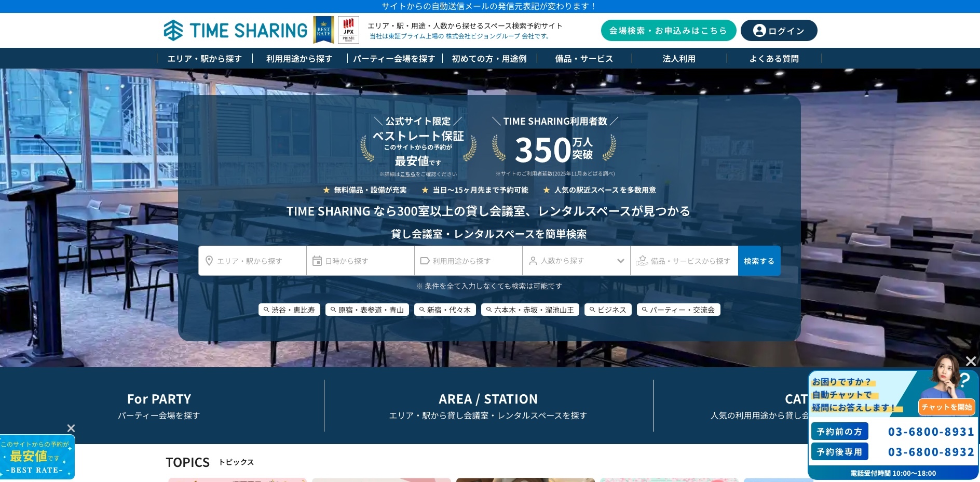Click the BEST RATE badge icon
This screenshot has width=980, height=482.
323,30
